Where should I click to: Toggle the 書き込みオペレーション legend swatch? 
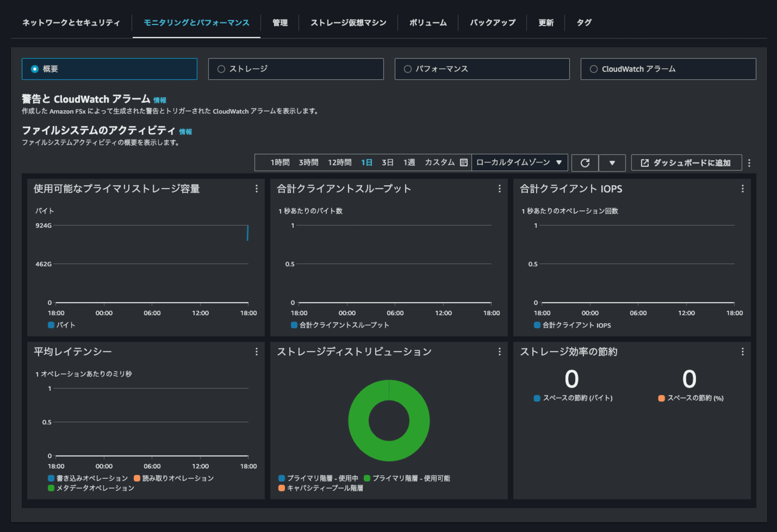(51, 478)
